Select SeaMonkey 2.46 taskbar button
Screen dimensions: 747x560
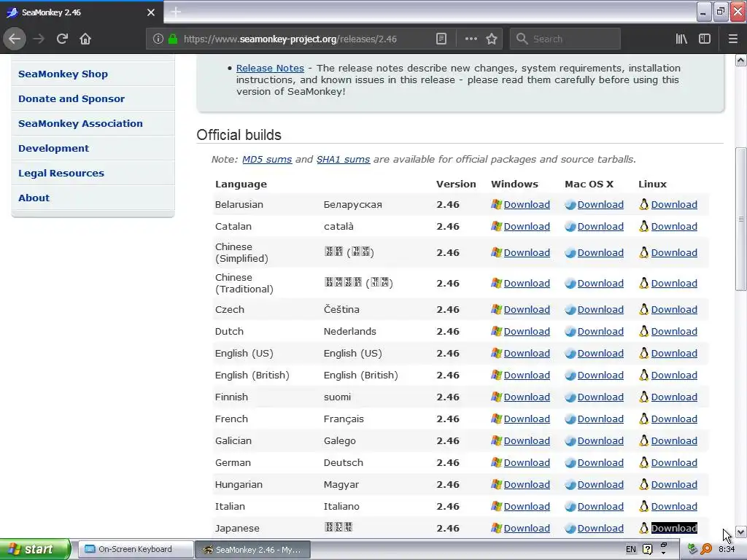253,550
